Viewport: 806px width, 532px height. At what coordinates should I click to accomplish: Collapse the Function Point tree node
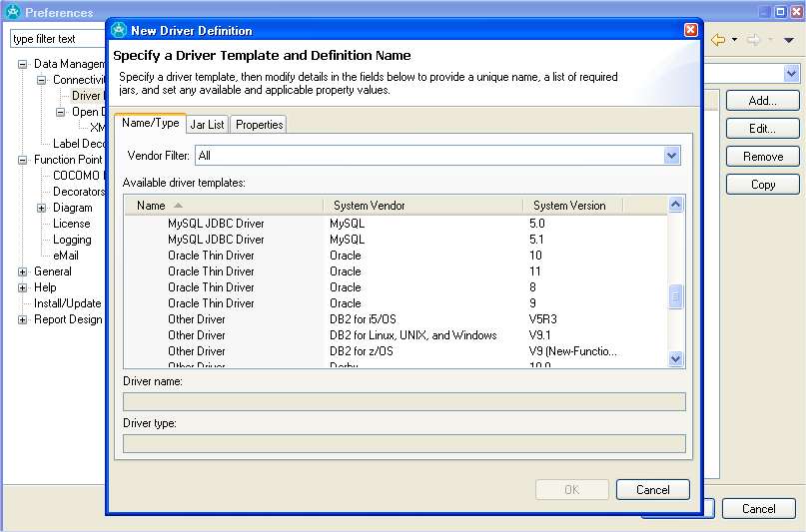click(x=22, y=160)
